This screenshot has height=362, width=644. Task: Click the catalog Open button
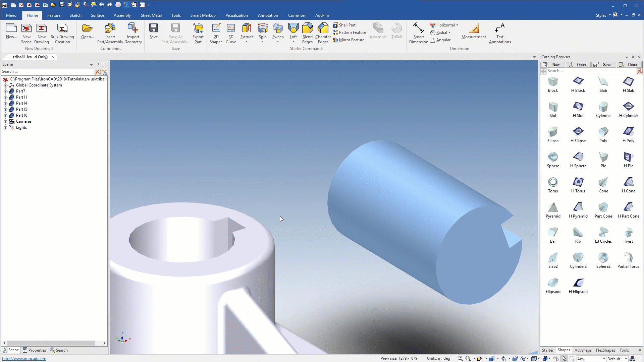(578, 65)
